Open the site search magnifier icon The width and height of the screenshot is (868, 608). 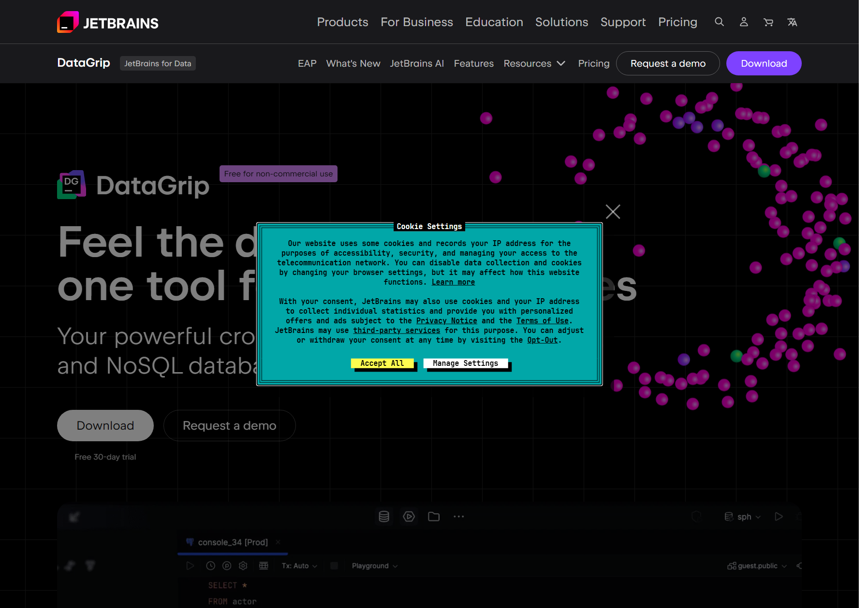[720, 22]
